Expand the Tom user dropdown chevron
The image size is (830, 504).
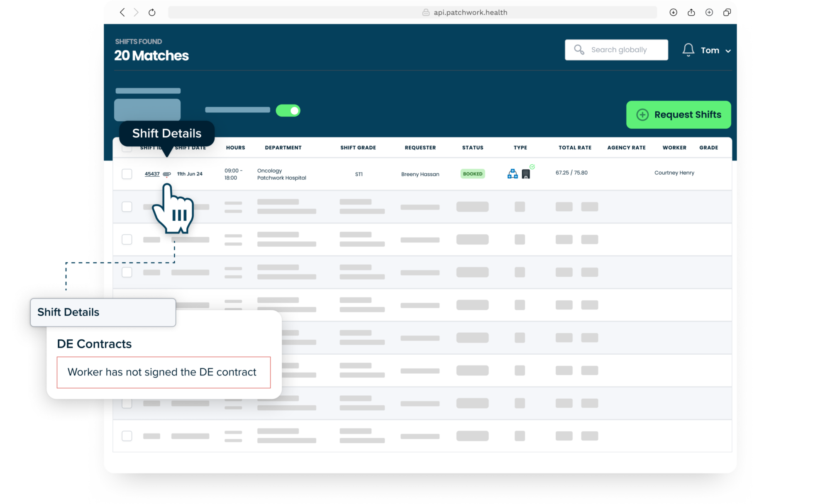(728, 51)
